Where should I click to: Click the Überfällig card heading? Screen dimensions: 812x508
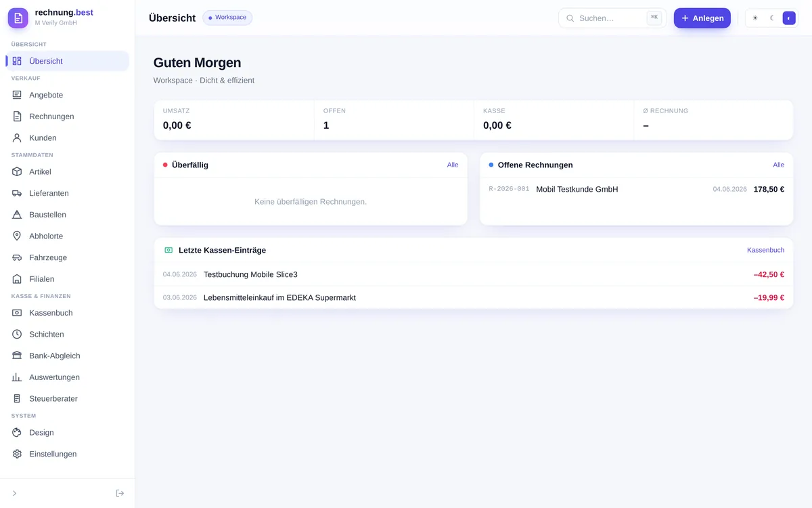click(190, 165)
